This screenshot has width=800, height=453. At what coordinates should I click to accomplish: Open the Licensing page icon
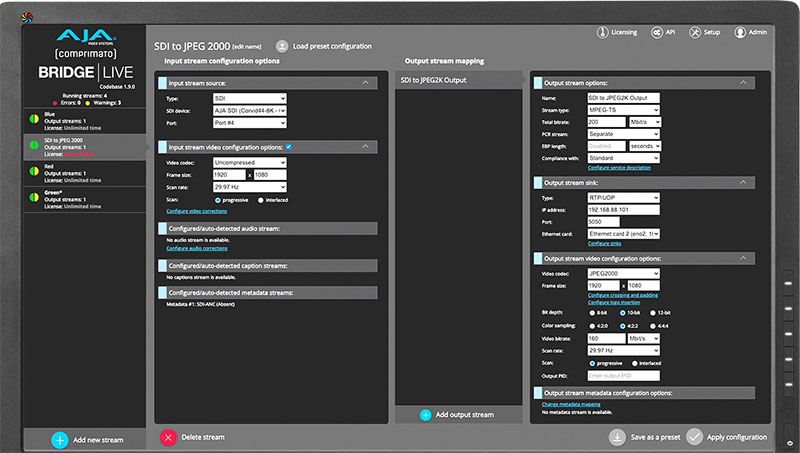point(603,32)
